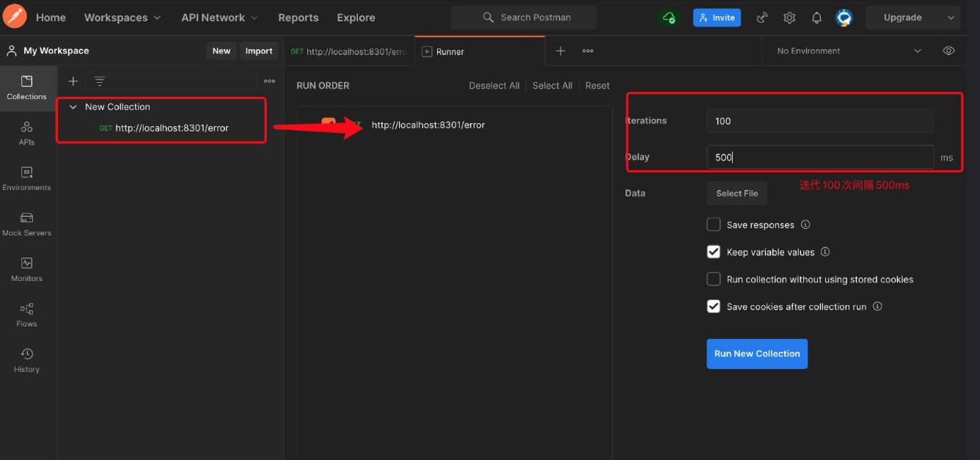980x460 pixels.
Task: Click the satellite capture requests icon
Action: [x=762, y=18]
